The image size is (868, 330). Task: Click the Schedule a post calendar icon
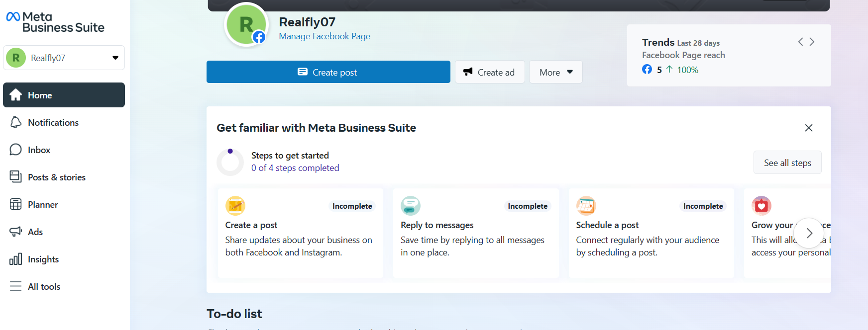586,206
